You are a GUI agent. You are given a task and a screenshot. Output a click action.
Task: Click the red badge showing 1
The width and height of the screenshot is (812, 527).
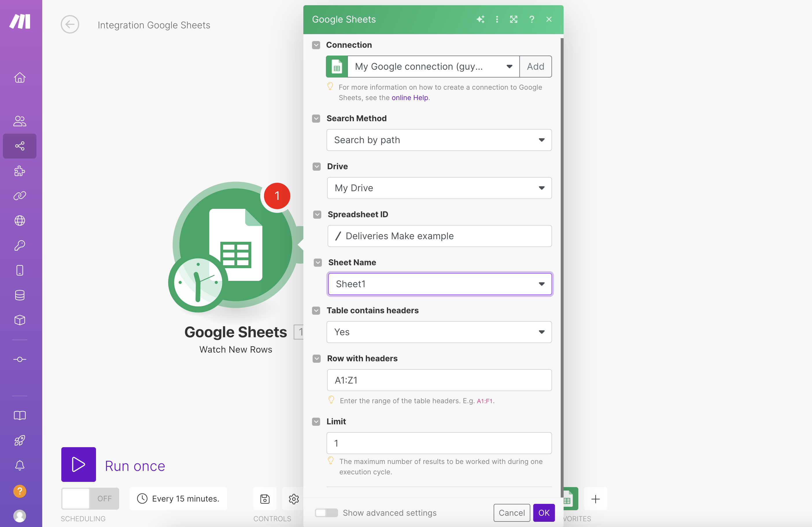(x=277, y=196)
